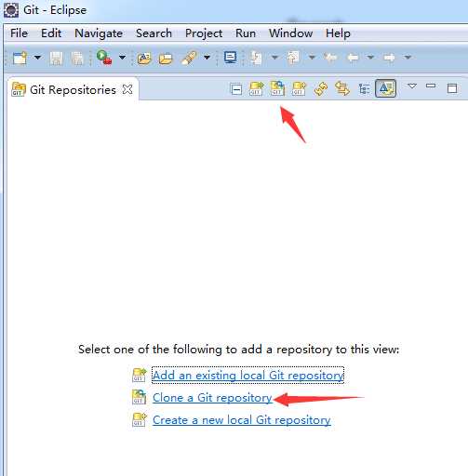Click 'Clone a Git repository' link
The width and height of the screenshot is (468, 476).
pyautogui.click(x=212, y=398)
